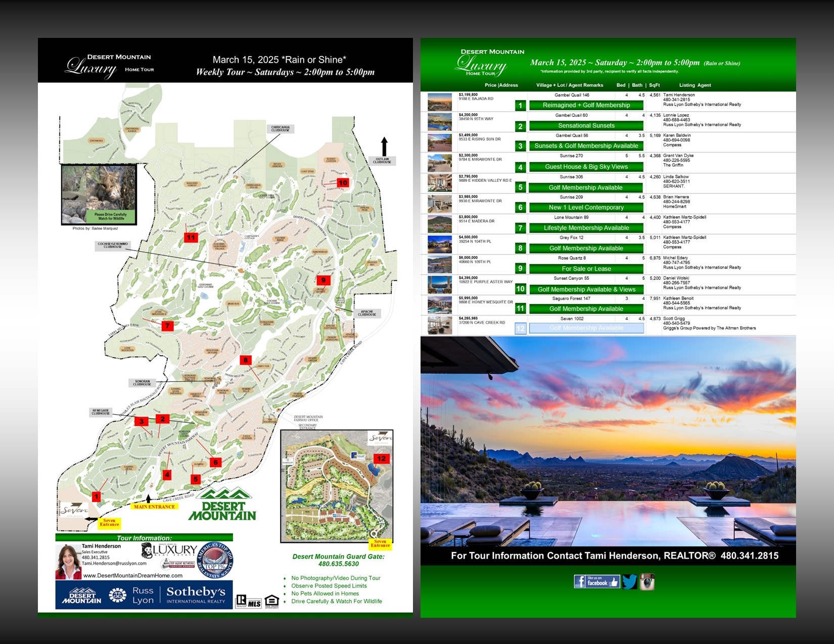Click the yellow Main Entrance label
This screenshot has width=834, height=644.
[154, 507]
